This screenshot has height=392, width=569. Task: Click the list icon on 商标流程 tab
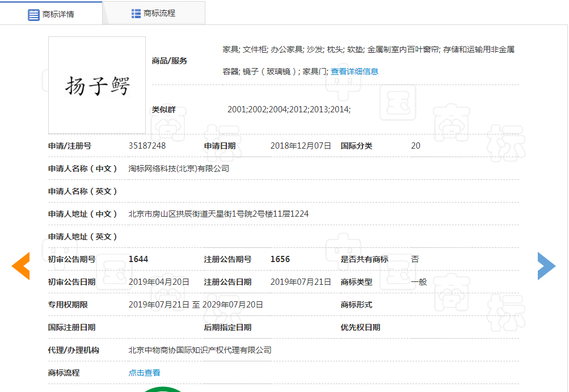click(136, 13)
